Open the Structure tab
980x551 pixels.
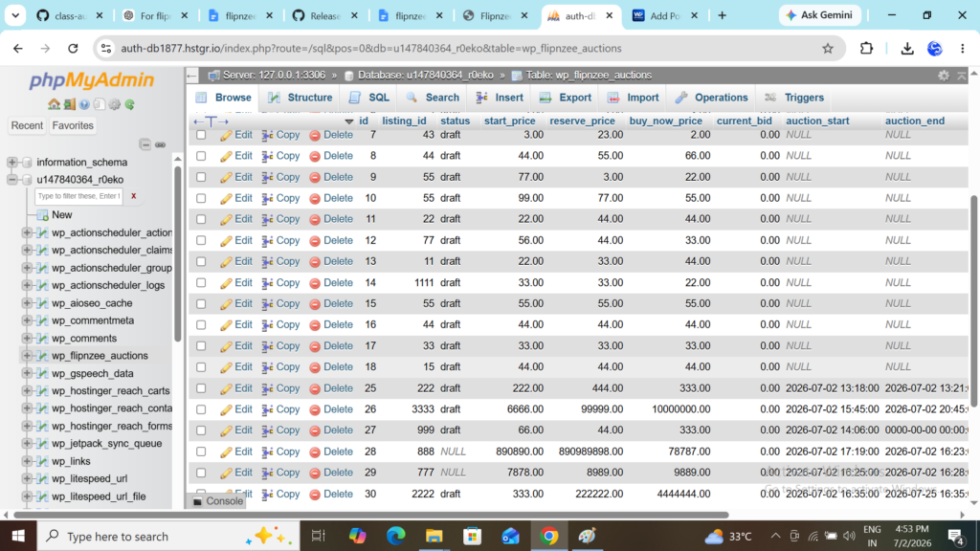(x=300, y=98)
